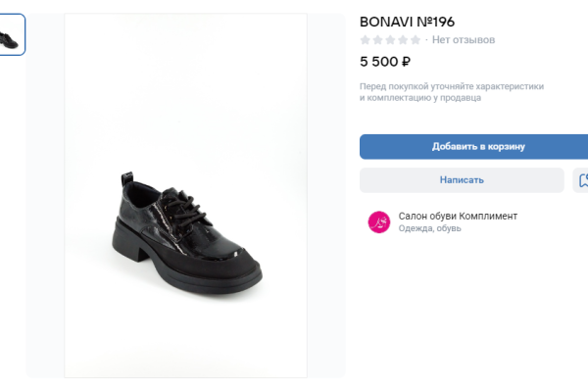
Task: Click the second rating star
Action: pos(378,40)
